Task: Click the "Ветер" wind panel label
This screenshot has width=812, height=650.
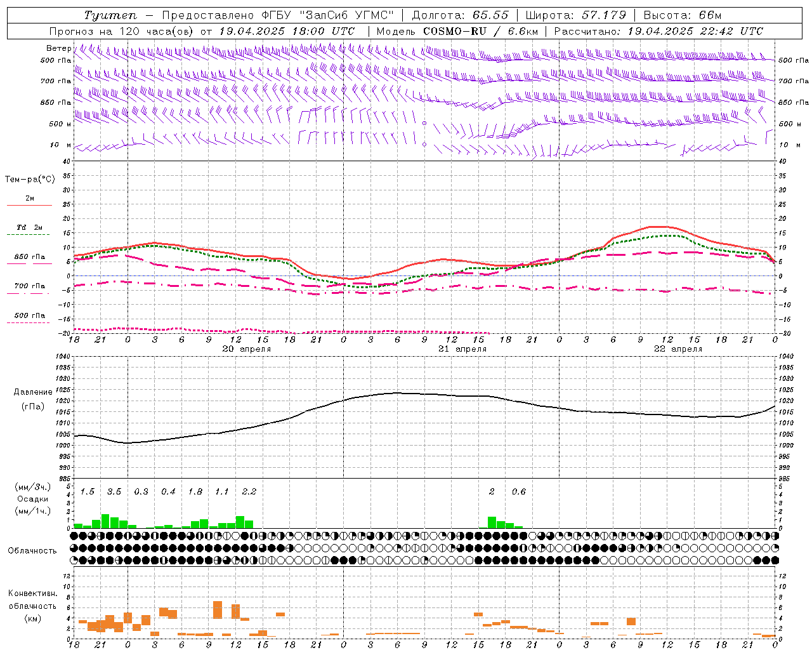Action: 58,48
